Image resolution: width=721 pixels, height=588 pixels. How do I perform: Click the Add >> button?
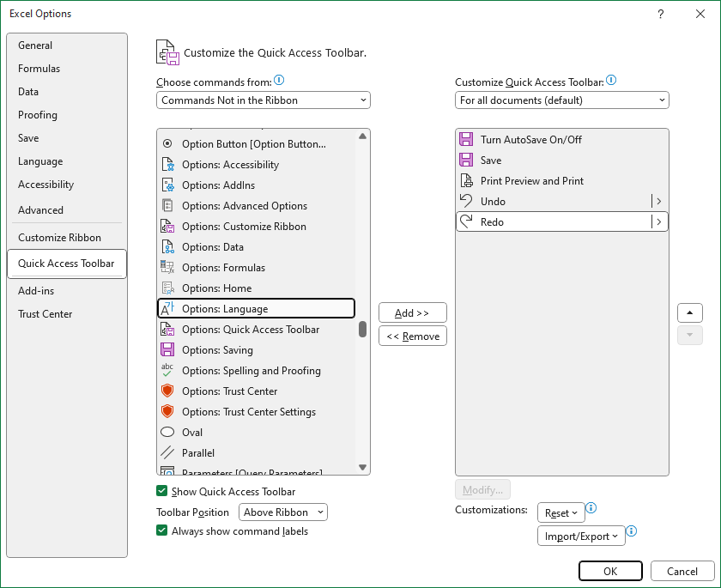[413, 313]
